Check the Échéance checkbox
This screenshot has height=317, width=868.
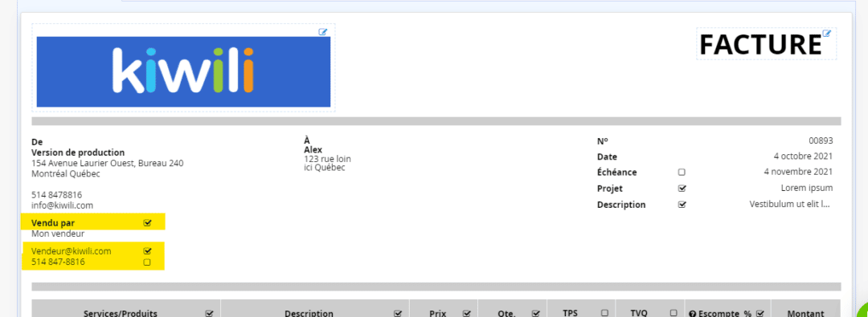pyautogui.click(x=682, y=172)
